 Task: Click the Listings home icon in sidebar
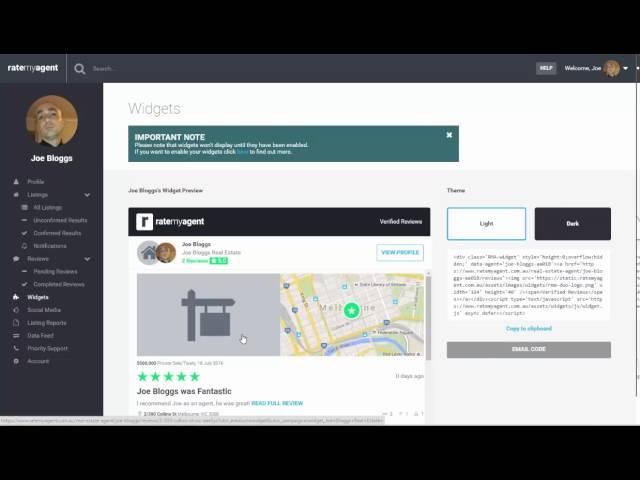pyautogui.click(x=16, y=195)
